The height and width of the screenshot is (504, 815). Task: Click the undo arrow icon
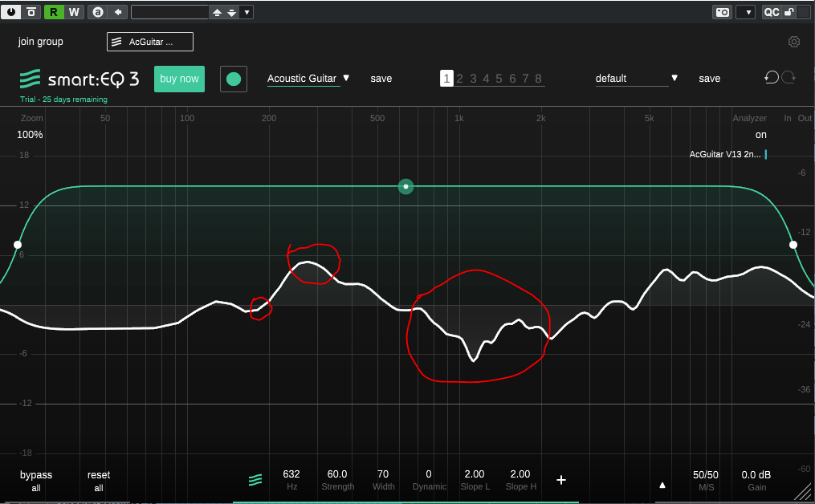[771, 77]
